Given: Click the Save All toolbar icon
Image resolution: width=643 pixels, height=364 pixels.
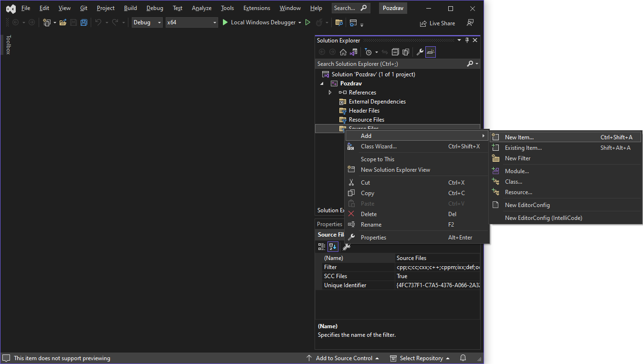Looking at the screenshot, I should [x=84, y=22].
